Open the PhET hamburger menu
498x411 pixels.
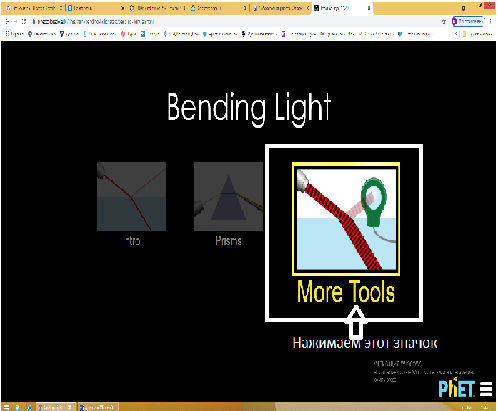[x=486, y=389]
